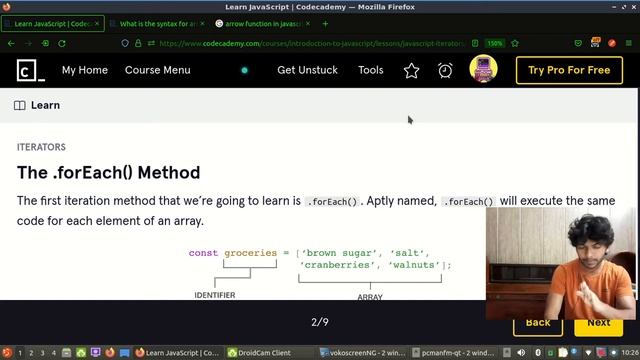Image resolution: width=640 pixels, height=360 pixels.
Task: Open the favorites star icon in Codecademy header
Action: point(411,71)
